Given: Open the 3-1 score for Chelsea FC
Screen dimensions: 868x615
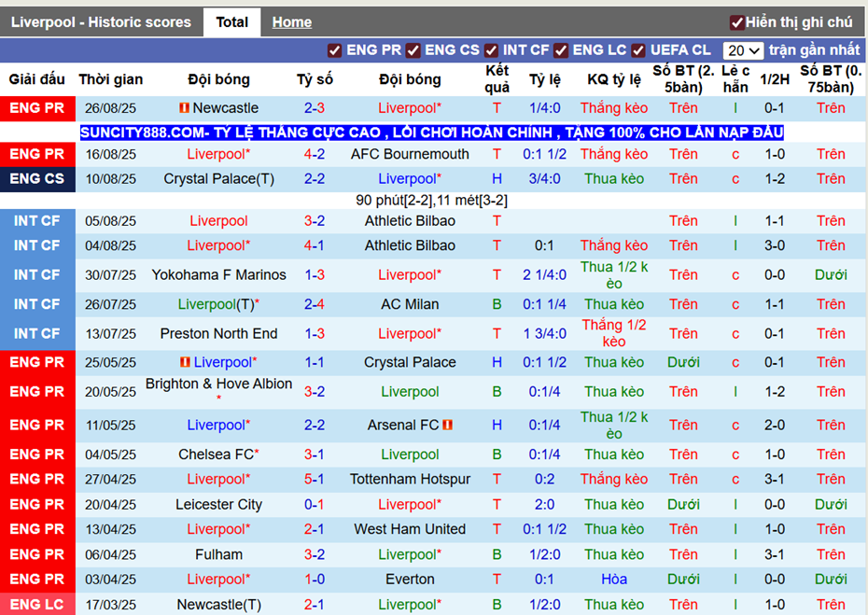Looking at the screenshot, I should (315, 454).
